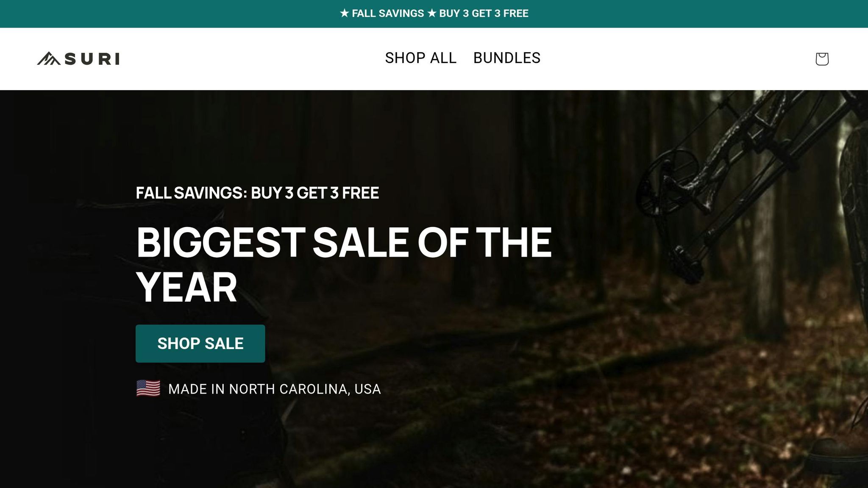Click the BIGGEST SALE OF THE headline line
The image size is (868, 488).
pyautogui.click(x=344, y=242)
